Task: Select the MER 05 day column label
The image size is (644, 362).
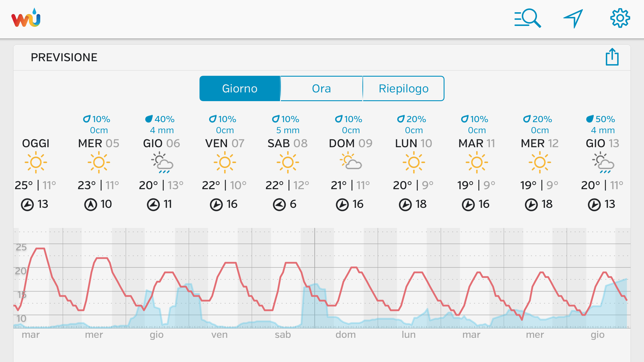Action: (x=99, y=143)
